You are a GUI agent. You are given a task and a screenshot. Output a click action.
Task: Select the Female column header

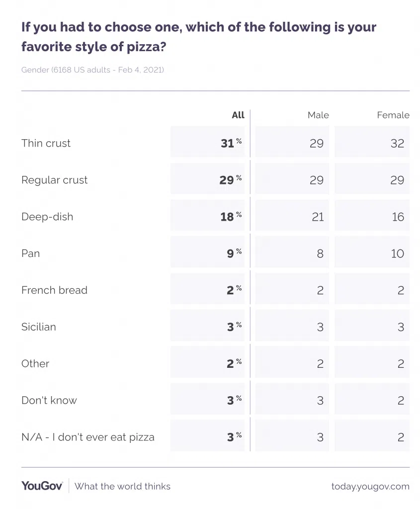click(x=393, y=115)
